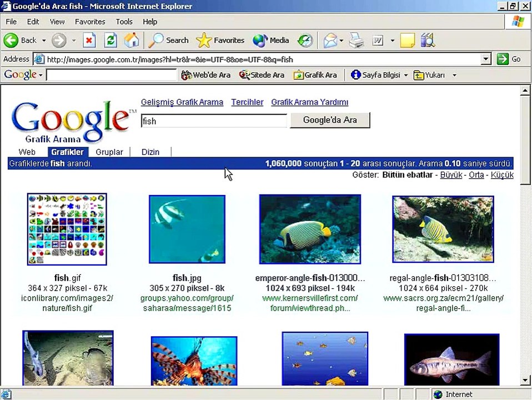Open the regal-angle-fish thumbnail
Viewport: 532px width, 400px height.
[443, 229]
